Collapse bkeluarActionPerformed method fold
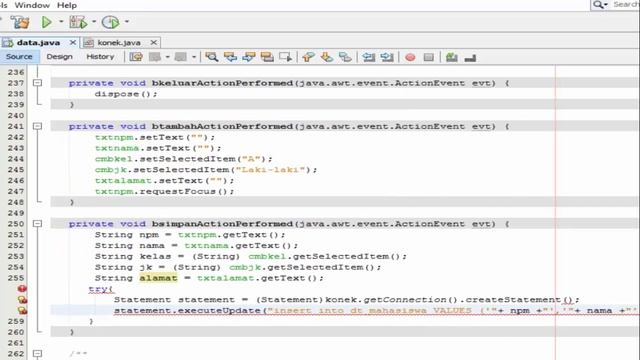Screen dimensions: 640x360 pos(38,83)
